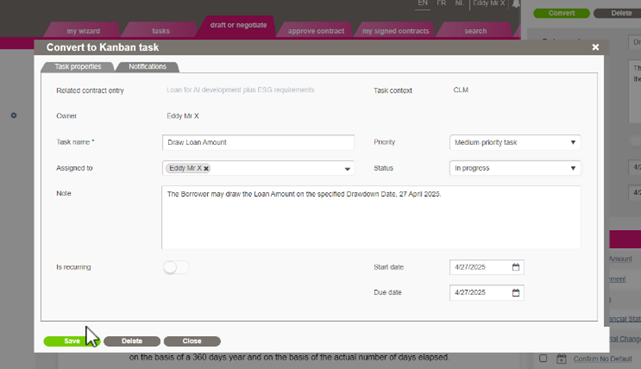Click the Eddy Mr X user name in header
The width and height of the screenshot is (641, 369).
tap(489, 3)
